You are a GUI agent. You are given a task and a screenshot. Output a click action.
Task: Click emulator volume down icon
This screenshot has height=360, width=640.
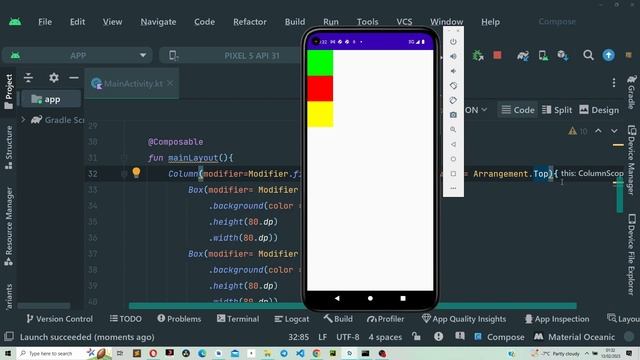coord(453,71)
